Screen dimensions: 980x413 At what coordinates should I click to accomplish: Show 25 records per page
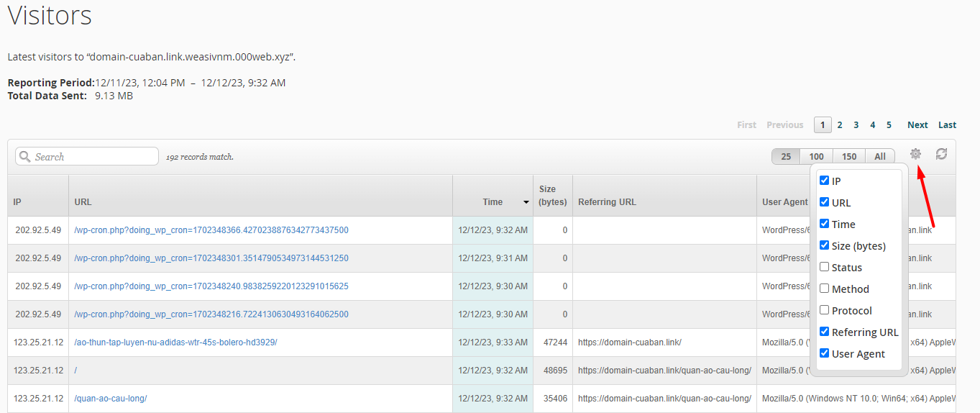click(x=786, y=156)
